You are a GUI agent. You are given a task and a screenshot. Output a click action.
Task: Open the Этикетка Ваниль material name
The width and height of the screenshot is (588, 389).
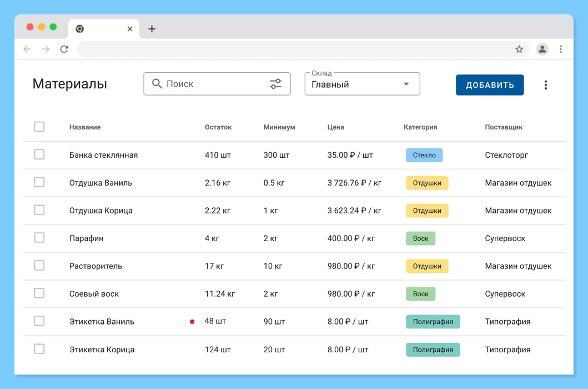tap(102, 322)
